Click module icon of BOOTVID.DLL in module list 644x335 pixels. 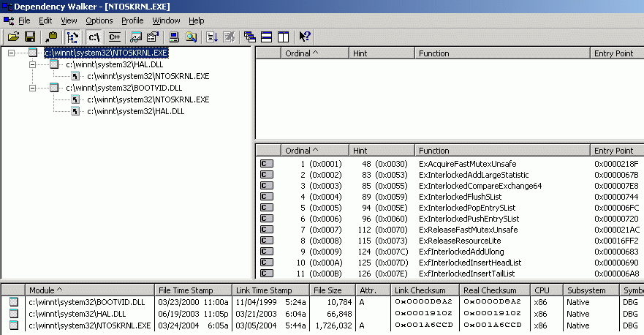coord(14,302)
